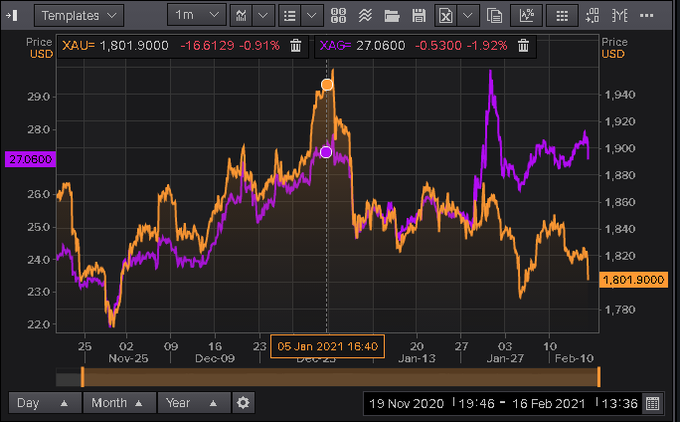Click the -1.92% XAG change value
680x422 pixels.
pyautogui.click(x=487, y=46)
